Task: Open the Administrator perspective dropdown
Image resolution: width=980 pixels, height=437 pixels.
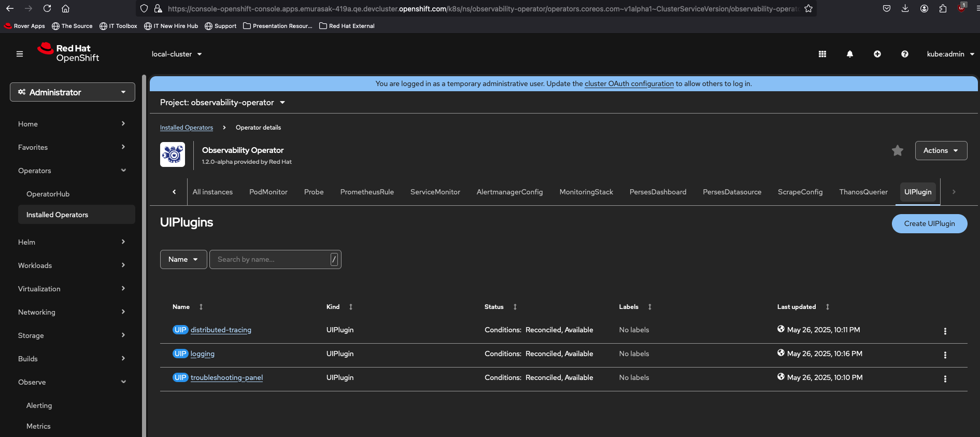Action: click(73, 92)
